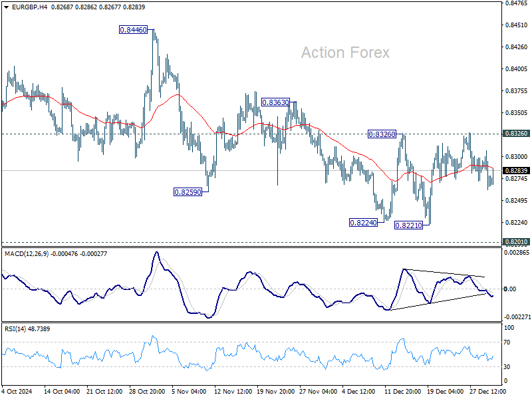This screenshot has height=399, width=532.
Task: Click the 0.82495 price axis value
Action: point(517,201)
